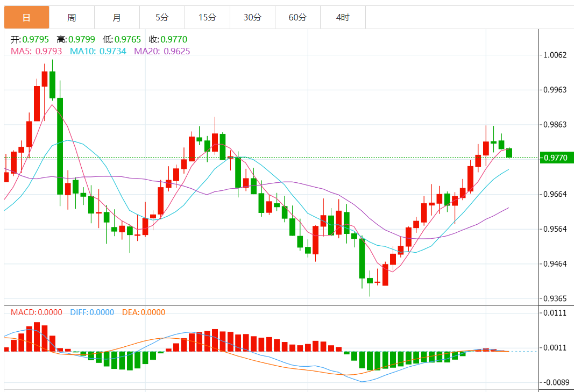Click the DIFF:0.0000 indicator label
The width and height of the screenshot is (574, 392).
coord(92,312)
